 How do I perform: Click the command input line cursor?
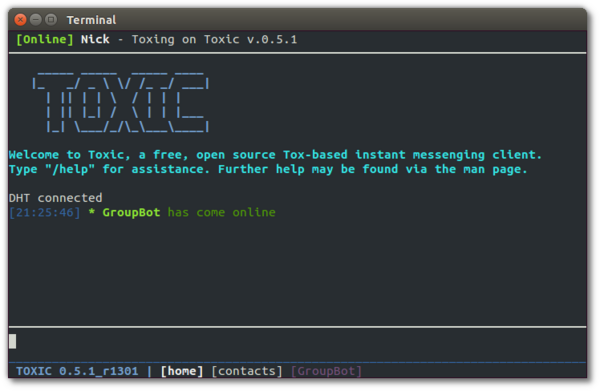13,341
